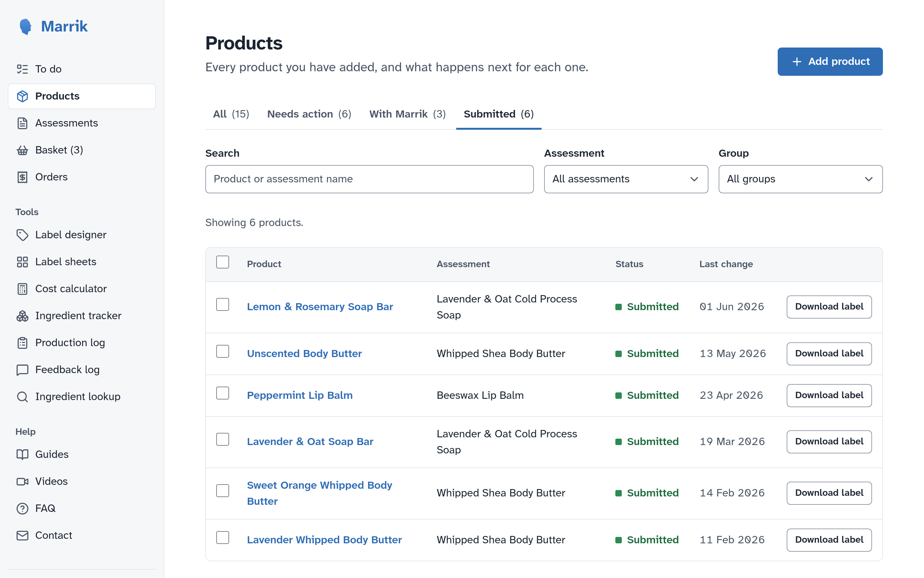924x578 pixels.
Task: Open the Production log clipboard icon
Action: [x=22, y=343]
